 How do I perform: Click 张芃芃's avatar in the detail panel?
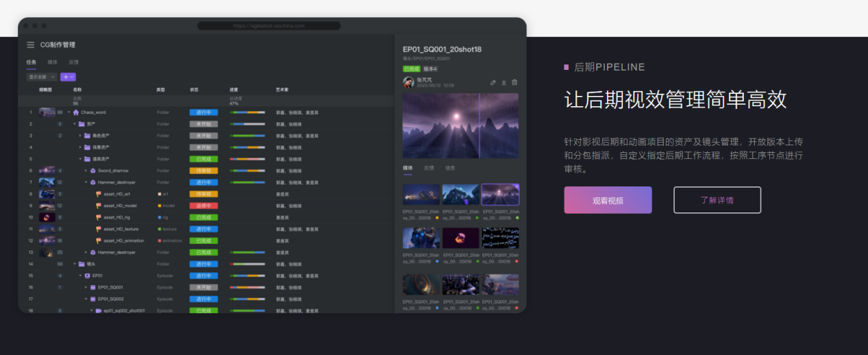coord(408,82)
